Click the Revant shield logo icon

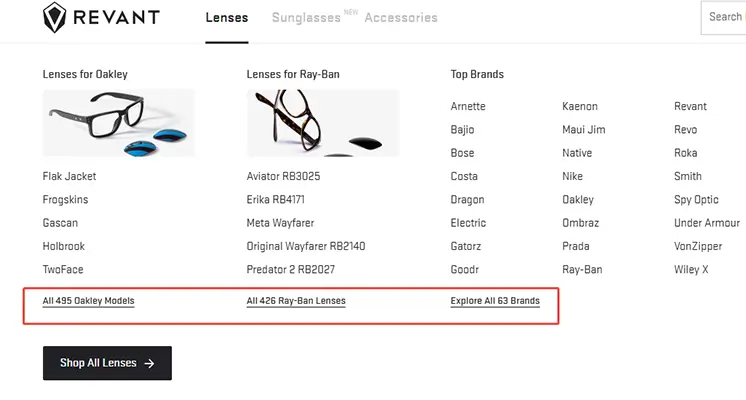pos(56,17)
